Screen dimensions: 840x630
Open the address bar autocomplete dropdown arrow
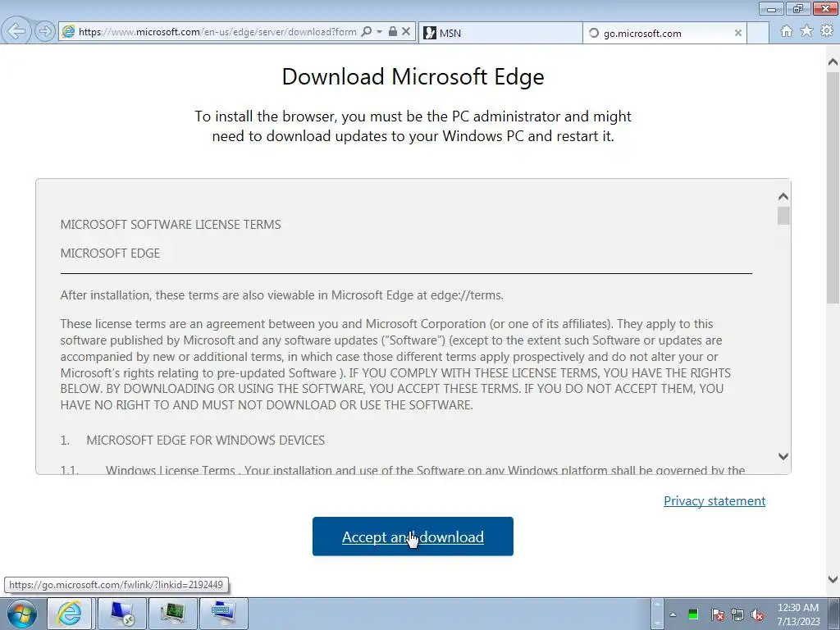379,32
